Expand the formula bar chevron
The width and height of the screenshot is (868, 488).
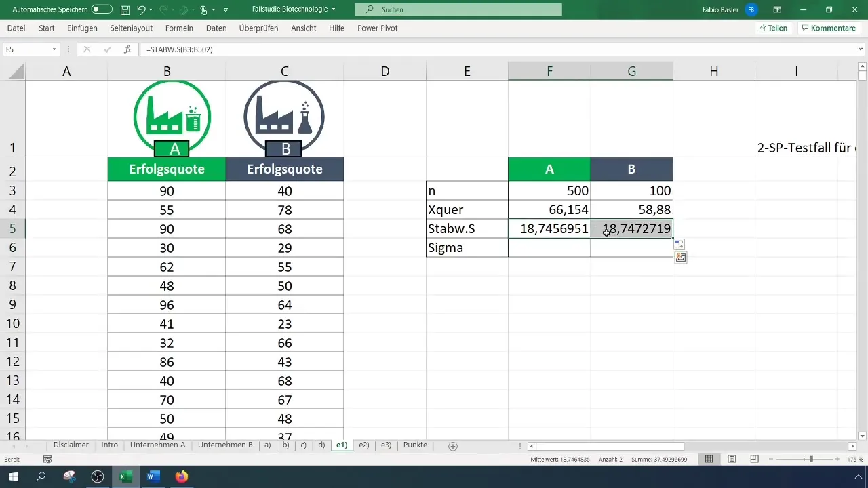pos(861,49)
